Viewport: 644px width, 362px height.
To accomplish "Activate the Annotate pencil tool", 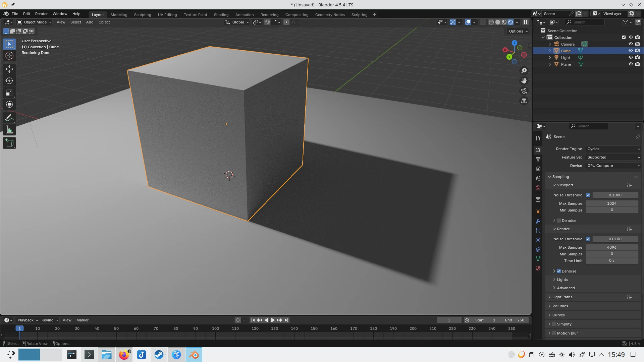I will [x=9, y=118].
